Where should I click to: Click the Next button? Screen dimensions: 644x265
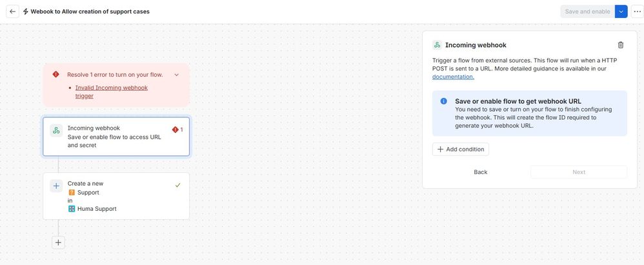click(579, 172)
